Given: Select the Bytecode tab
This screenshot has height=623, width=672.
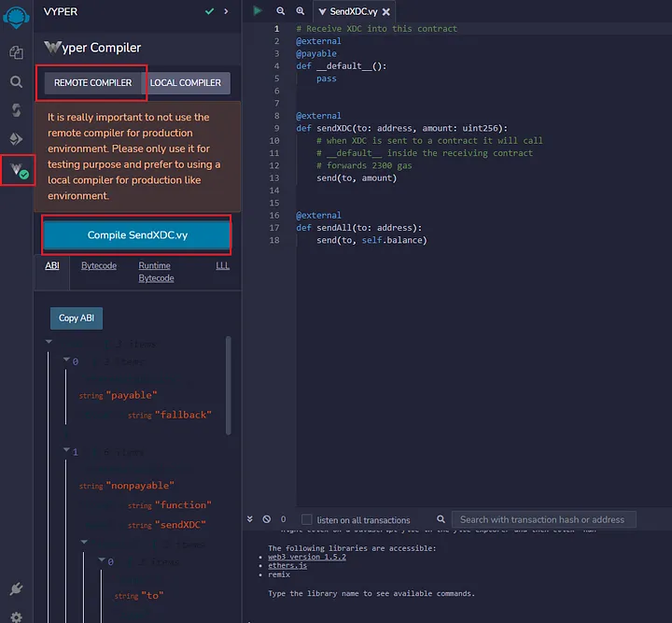Looking at the screenshot, I should pyautogui.click(x=99, y=266).
